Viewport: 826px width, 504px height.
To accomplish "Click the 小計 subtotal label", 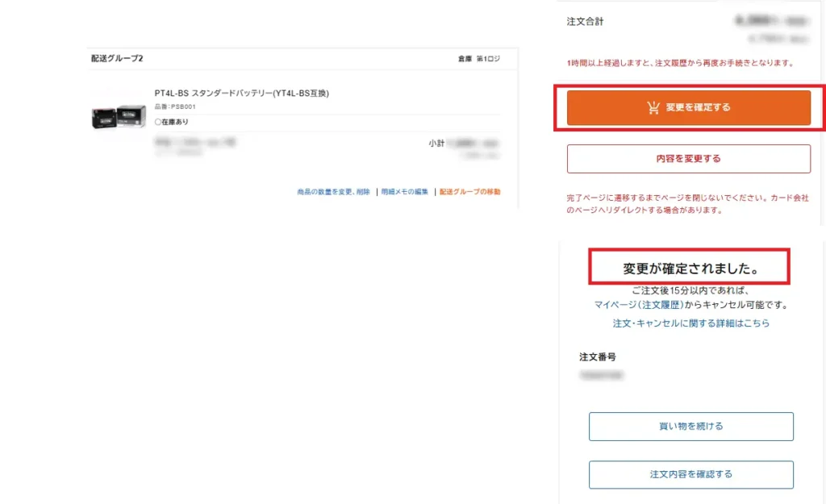I will coord(436,144).
